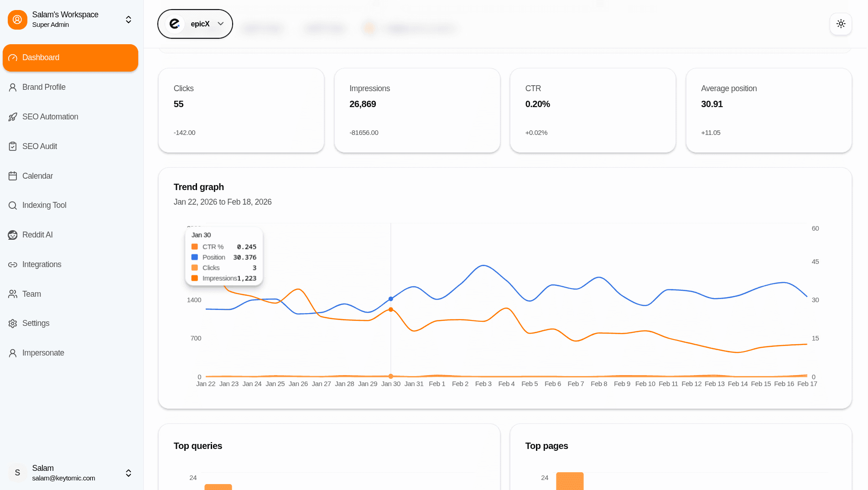Click the workspace avatar icon

tap(17, 20)
